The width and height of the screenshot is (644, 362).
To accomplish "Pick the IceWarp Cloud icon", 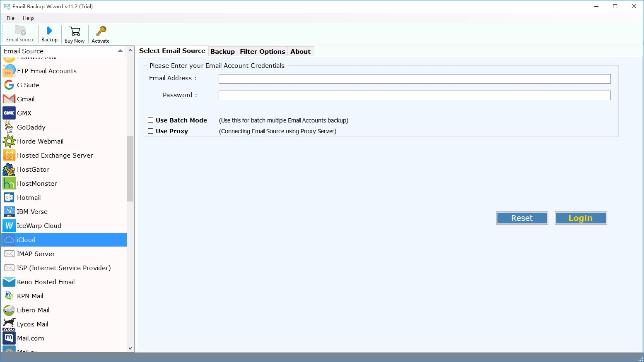I will pyautogui.click(x=9, y=225).
